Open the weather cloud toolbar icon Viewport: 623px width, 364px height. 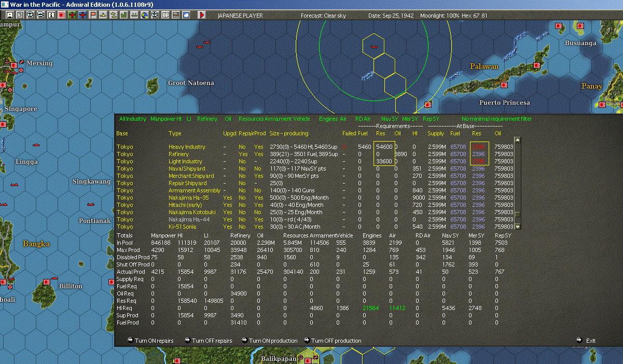tap(186, 15)
